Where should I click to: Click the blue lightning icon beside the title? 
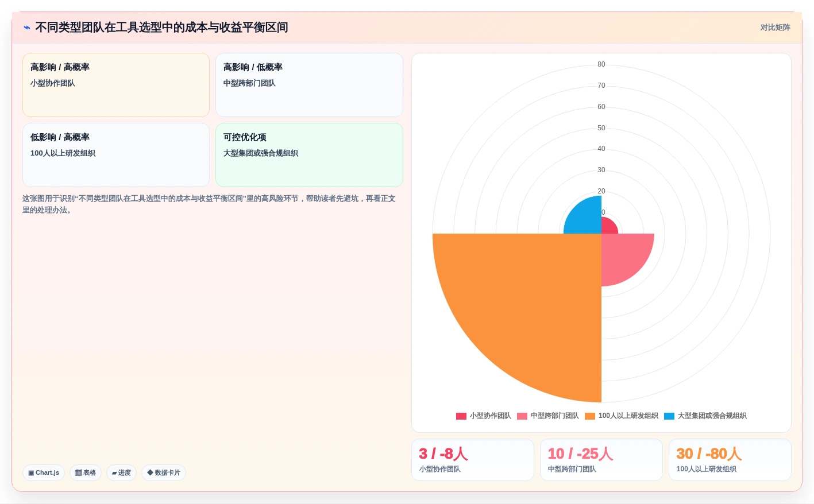tap(27, 28)
